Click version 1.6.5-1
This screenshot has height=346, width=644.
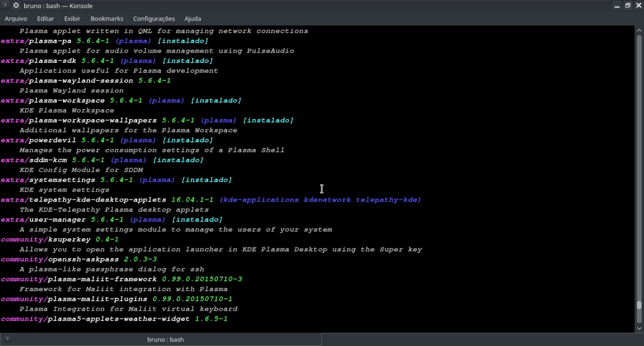coord(211,319)
